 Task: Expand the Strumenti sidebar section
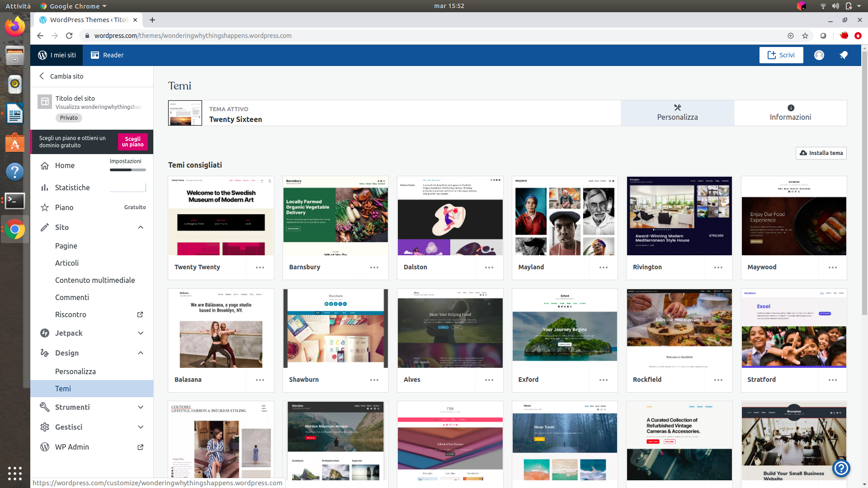click(141, 407)
